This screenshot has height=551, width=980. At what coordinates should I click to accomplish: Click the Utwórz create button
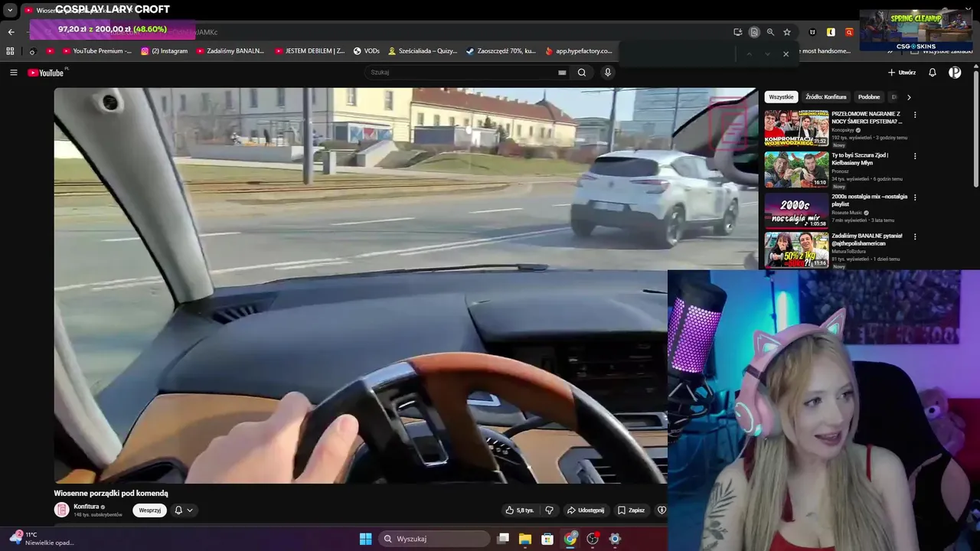point(902,73)
